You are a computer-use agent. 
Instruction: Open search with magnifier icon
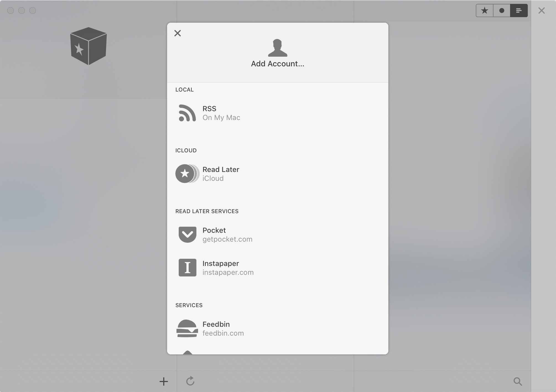coord(518,381)
